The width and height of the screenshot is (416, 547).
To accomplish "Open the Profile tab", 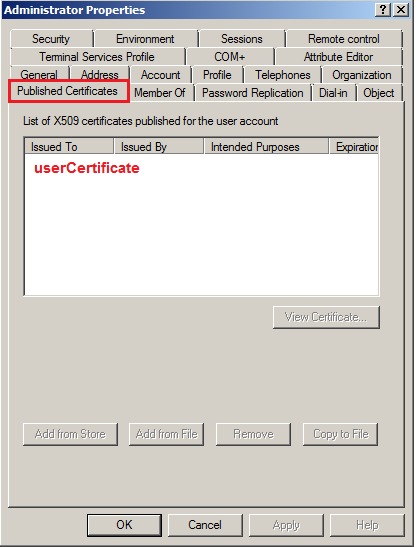I will [x=217, y=74].
